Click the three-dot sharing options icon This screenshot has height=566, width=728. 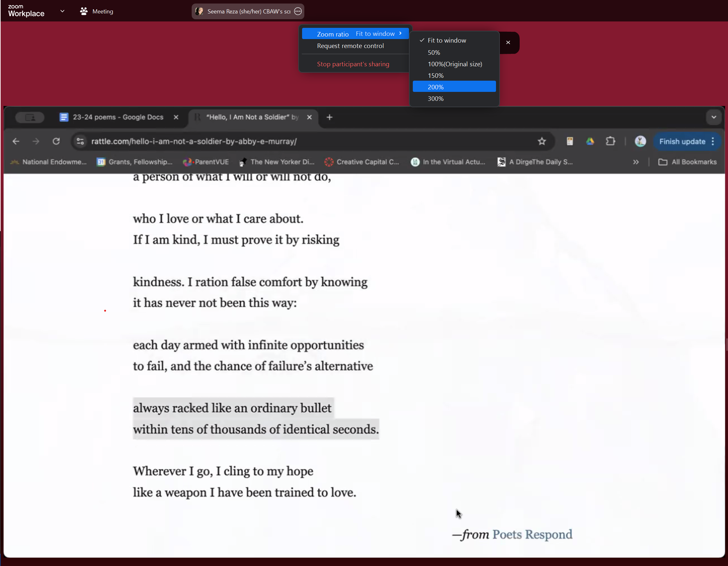point(298,11)
